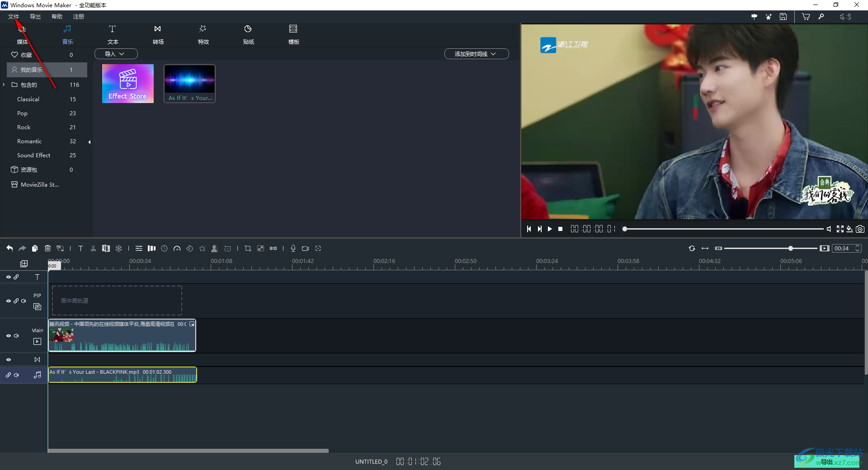
Task: Open the 导入 import dropdown
Action: click(x=116, y=54)
